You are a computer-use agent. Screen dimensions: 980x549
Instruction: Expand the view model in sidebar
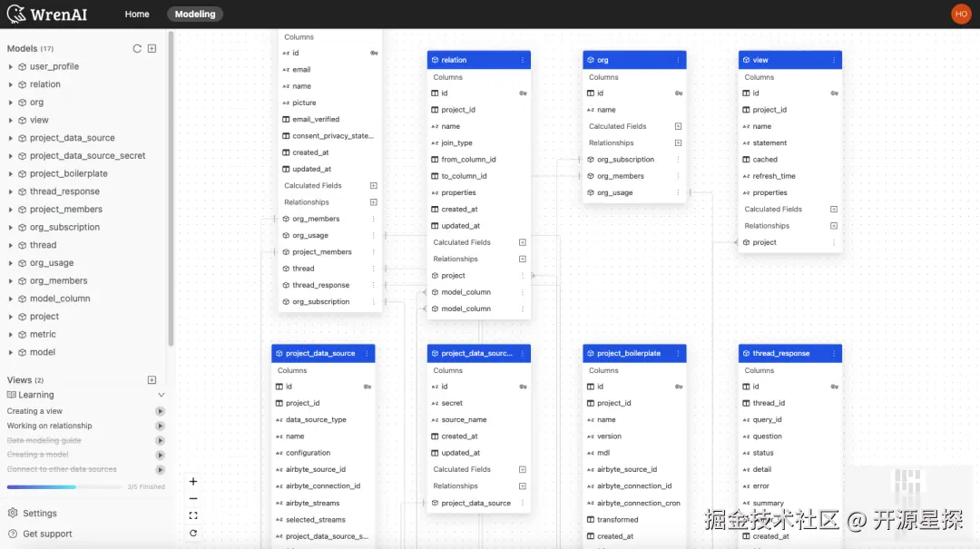[x=10, y=120]
